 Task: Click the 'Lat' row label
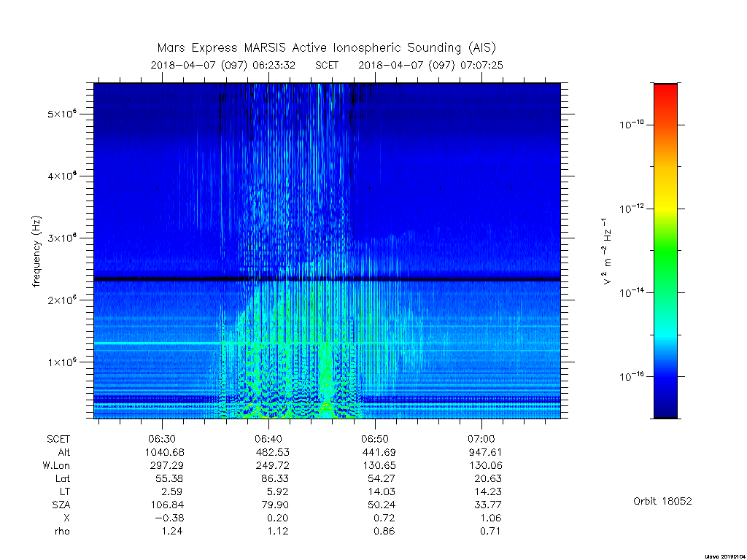(63, 478)
